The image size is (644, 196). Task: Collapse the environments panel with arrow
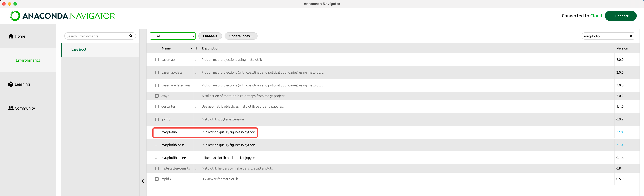click(143, 181)
